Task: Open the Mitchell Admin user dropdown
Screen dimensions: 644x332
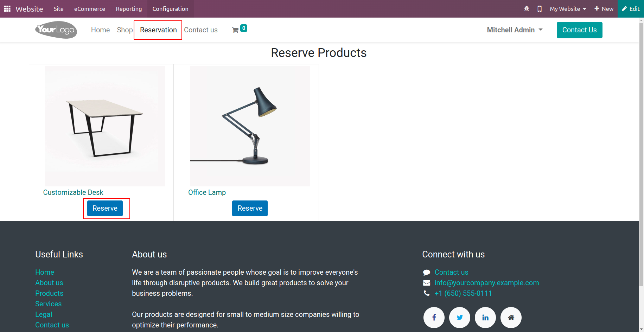Action: [515, 30]
